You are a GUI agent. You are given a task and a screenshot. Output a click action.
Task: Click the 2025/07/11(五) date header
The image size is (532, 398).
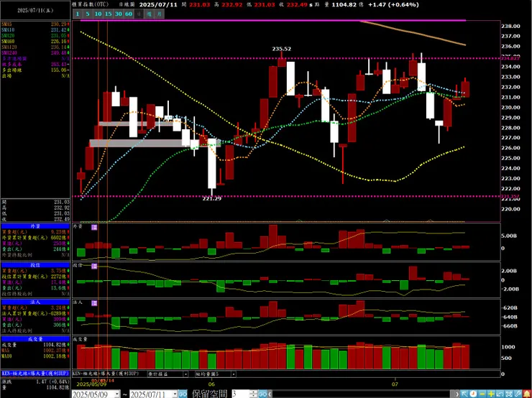(35, 10)
